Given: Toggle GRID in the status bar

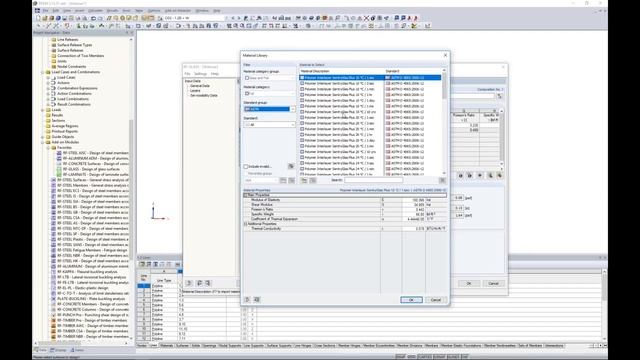Looking at the screenshot, I should pos(411,357).
